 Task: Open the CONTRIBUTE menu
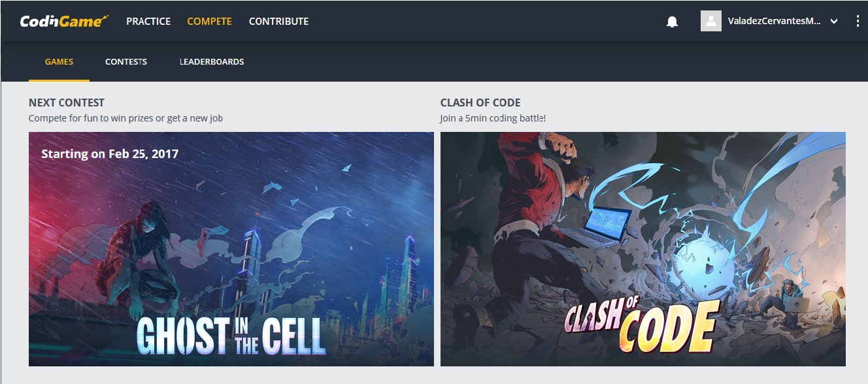(279, 21)
